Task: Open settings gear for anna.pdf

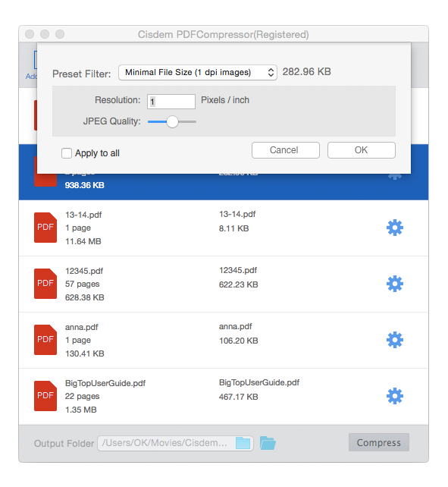Action: pos(395,340)
